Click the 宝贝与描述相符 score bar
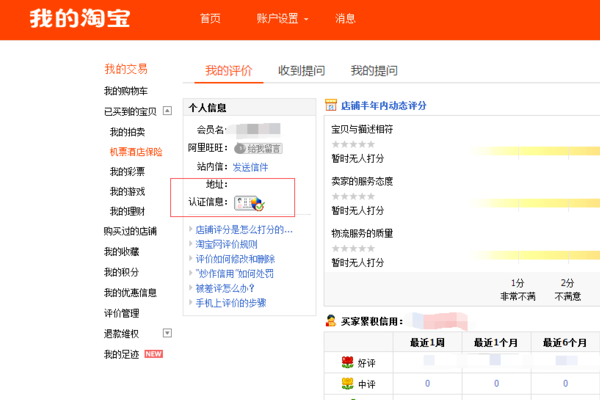 [x=535, y=151]
